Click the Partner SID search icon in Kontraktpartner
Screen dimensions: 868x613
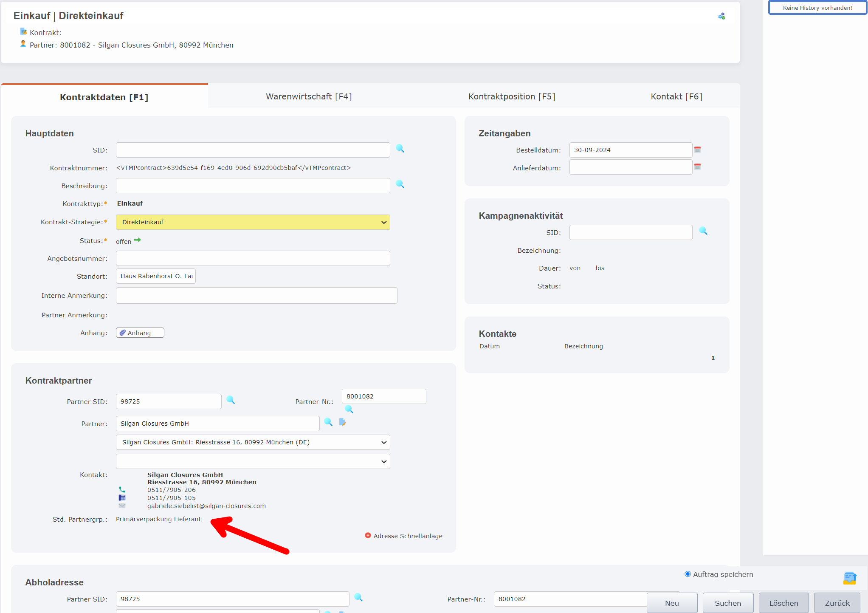pyautogui.click(x=231, y=400)
